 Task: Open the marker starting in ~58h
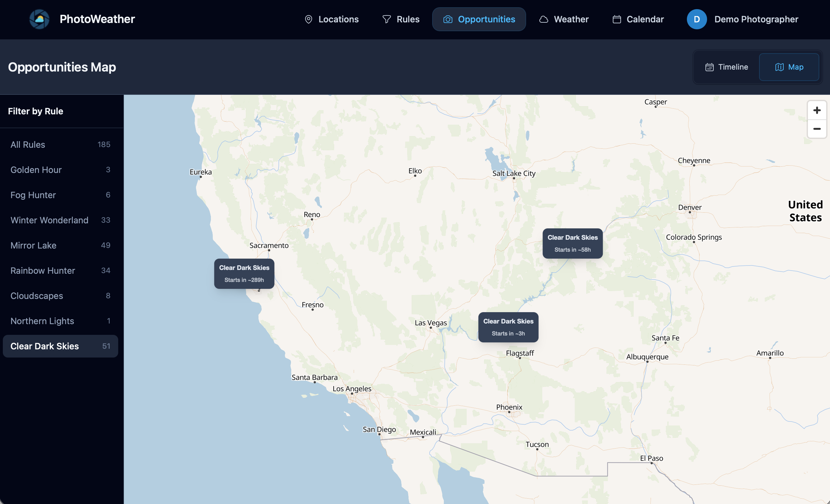point(572,243)
